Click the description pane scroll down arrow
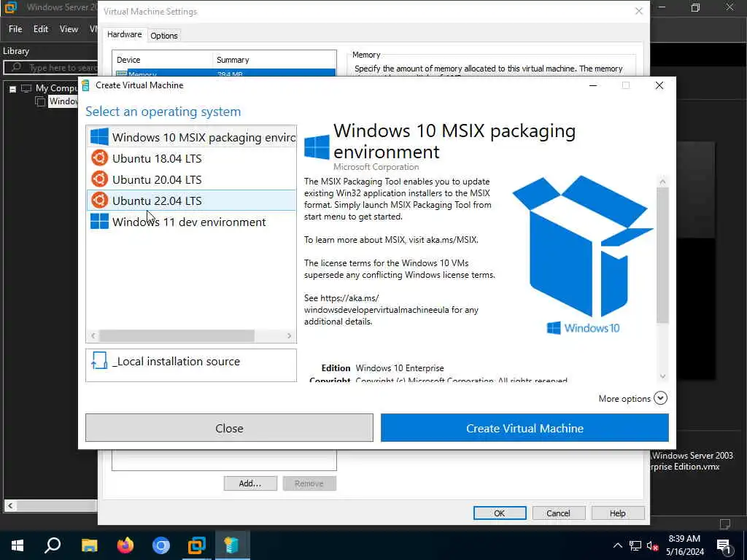 (662, 376)
